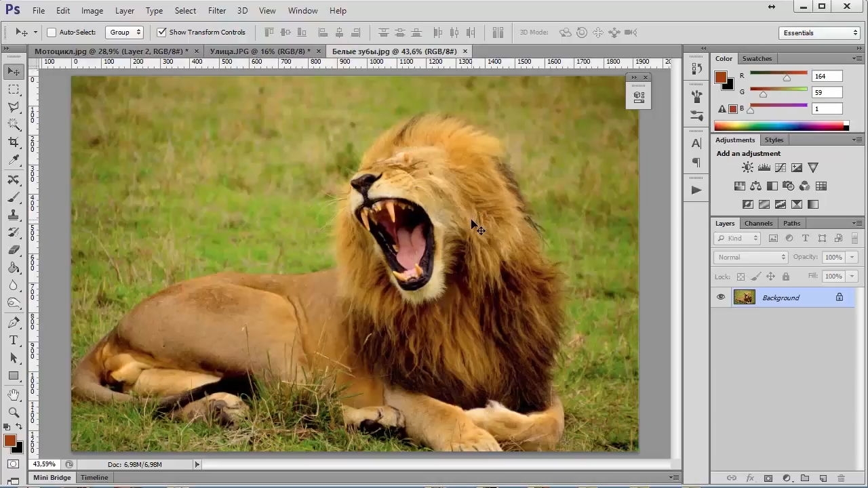Switch to the Swatches tab
The image size is (868, 488).
(757, 58)
